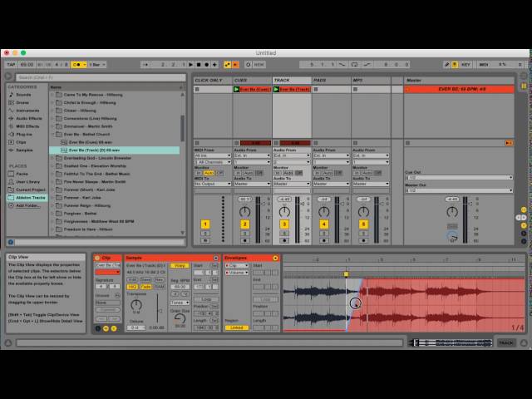Open the Cue Out dropdown
Viewport: 532px width, 399px height.
click(x=459, y=178)
